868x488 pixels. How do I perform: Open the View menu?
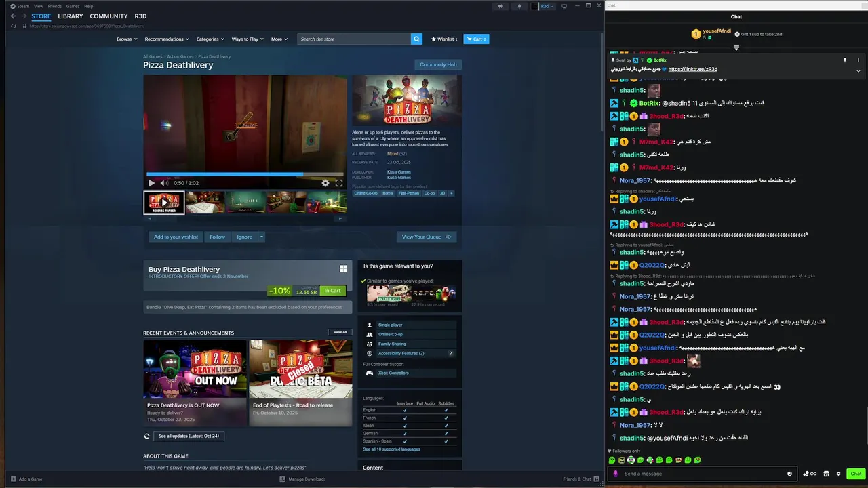pos(39,6)
